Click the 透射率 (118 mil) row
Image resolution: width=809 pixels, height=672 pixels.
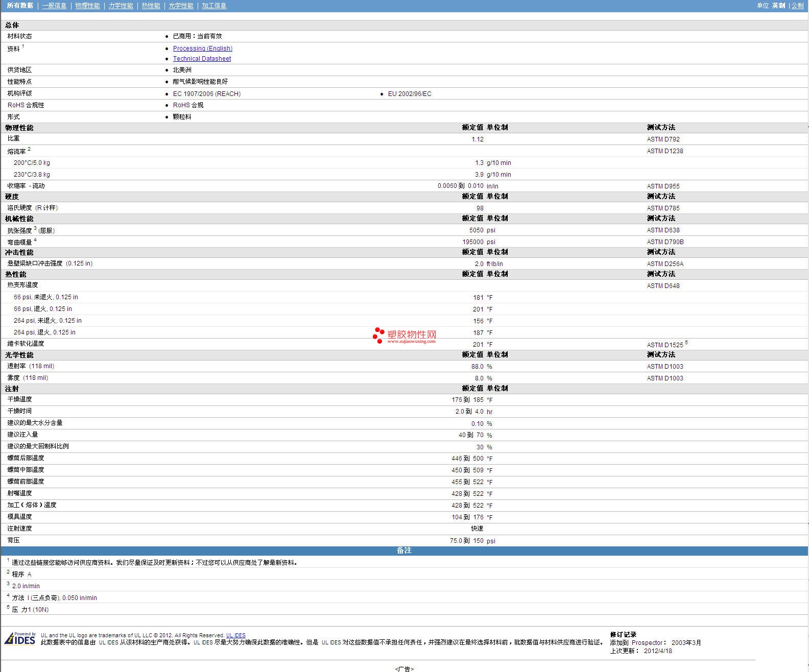pyautogui.click(x=404, y=366)
